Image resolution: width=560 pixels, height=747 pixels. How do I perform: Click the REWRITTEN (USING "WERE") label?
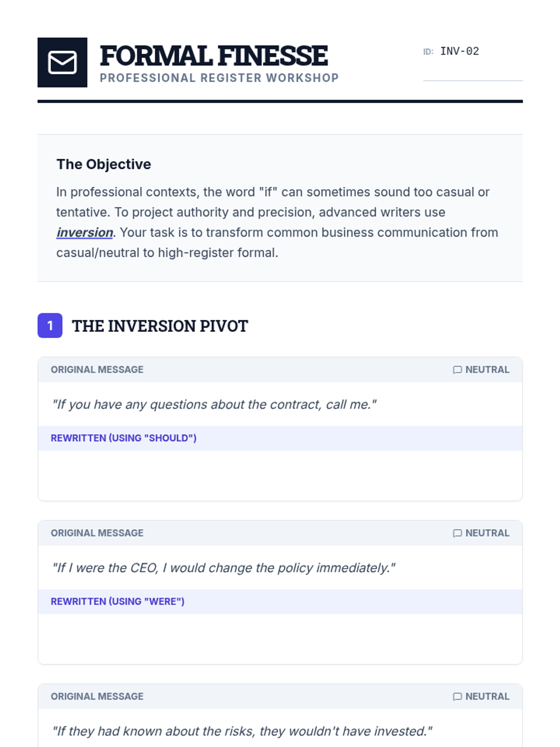point(118,601)
